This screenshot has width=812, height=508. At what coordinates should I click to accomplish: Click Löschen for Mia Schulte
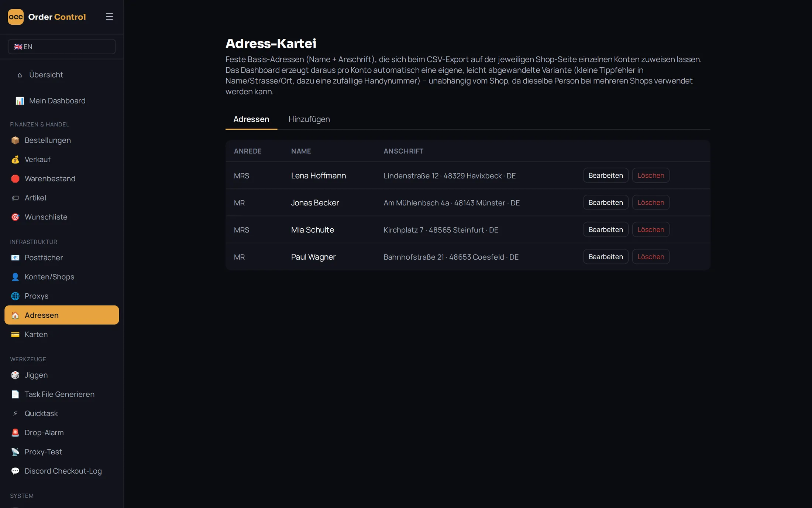tap(651, 230)
